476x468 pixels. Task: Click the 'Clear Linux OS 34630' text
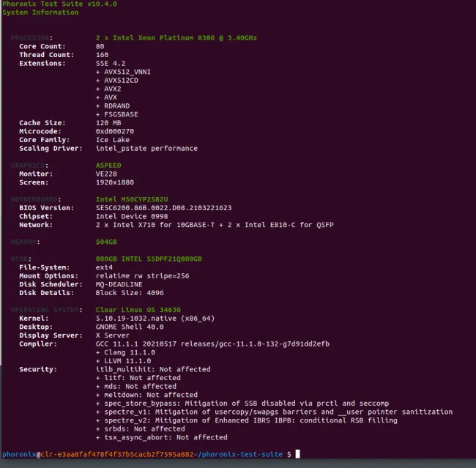pyautogui.click(x=138, y=310)
